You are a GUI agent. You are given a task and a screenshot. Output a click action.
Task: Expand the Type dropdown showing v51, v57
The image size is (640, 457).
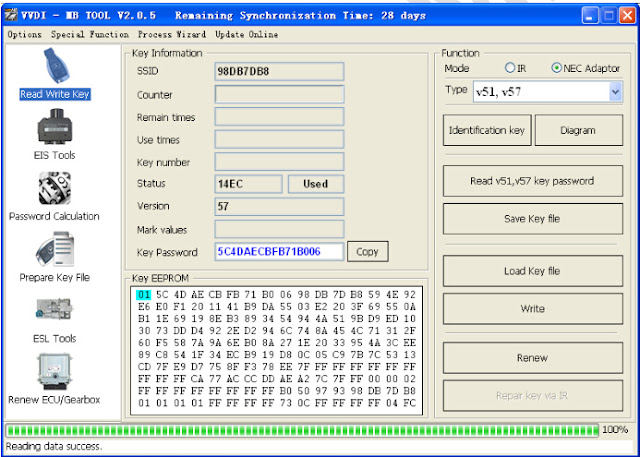tap(616, 92)
